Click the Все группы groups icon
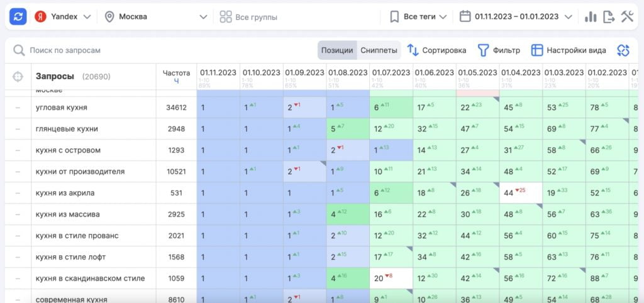 point(226,17)
